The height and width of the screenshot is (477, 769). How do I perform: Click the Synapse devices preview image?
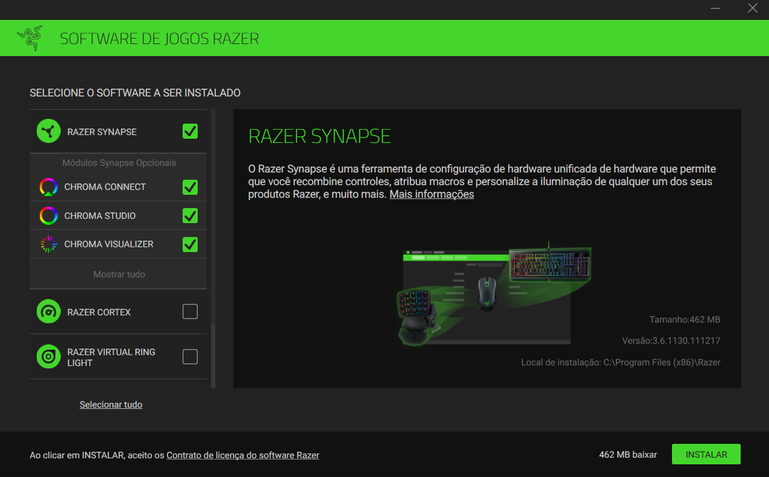click(x=494, y=294)
